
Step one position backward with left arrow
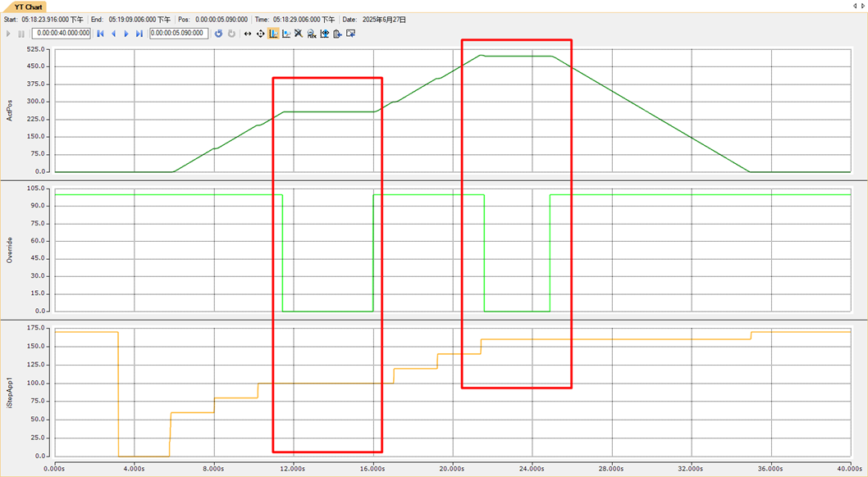pyautogui.click(x=113, y=34)
